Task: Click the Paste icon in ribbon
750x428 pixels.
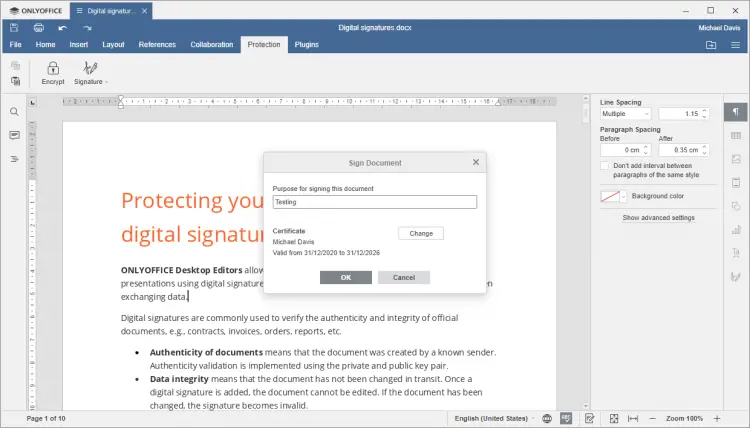Action: [x=15, y=81]
